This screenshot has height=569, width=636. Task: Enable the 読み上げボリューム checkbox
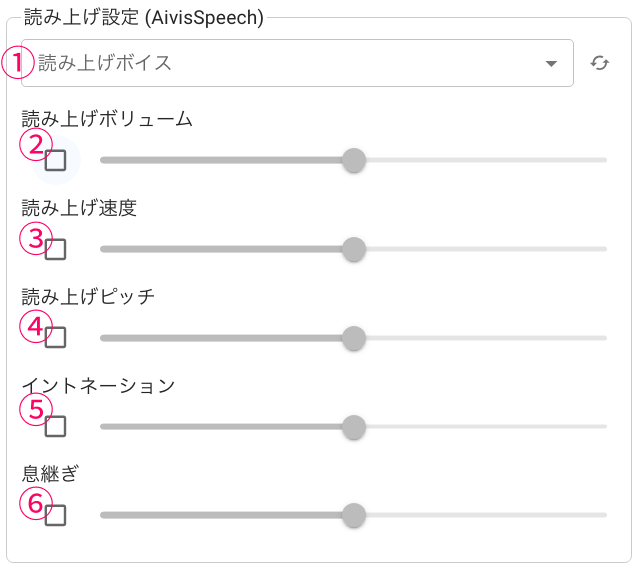56,160
